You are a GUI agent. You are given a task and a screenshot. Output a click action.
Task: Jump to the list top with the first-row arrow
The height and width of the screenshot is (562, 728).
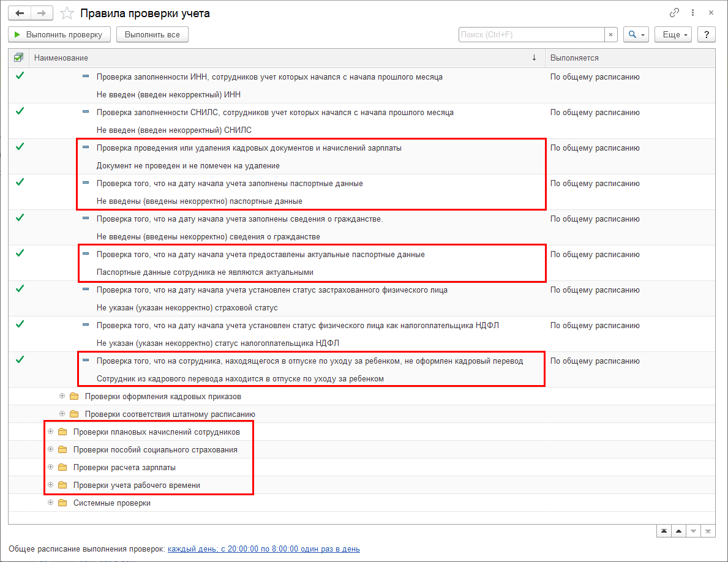(x=663, y=531)
